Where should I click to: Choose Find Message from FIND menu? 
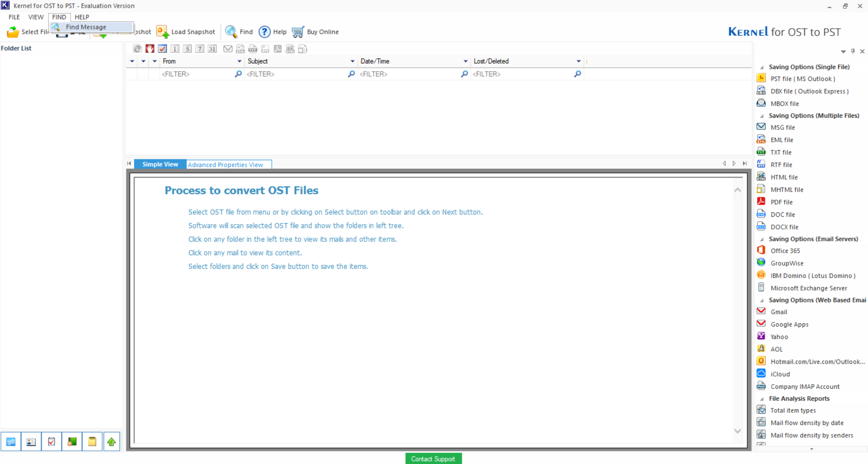pos(91,27)
